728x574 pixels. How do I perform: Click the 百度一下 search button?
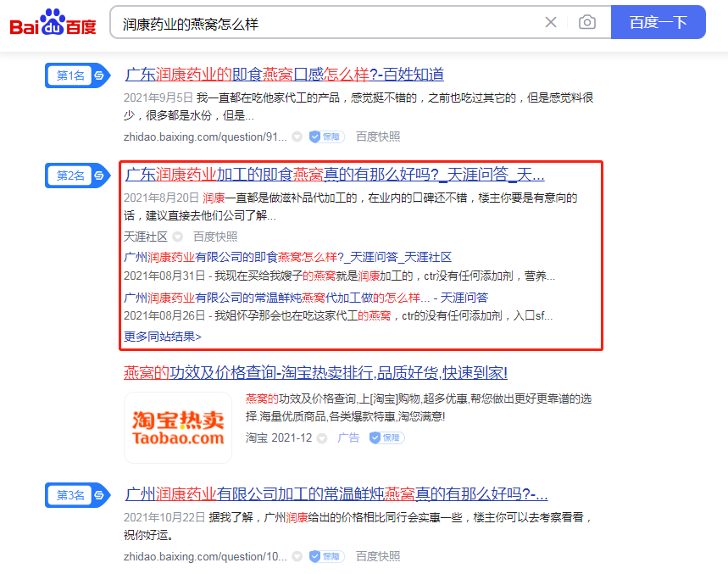(658, 22)
